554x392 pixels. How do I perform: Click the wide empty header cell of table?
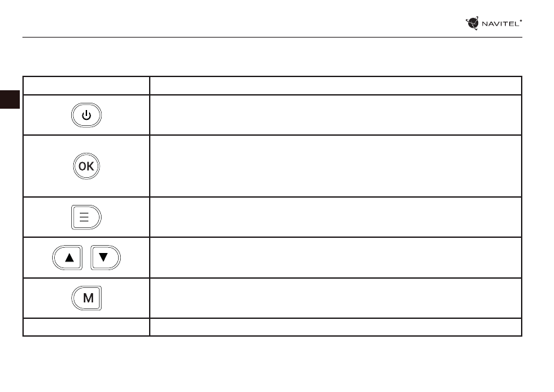pyautogui.click(x=336, y=86)
